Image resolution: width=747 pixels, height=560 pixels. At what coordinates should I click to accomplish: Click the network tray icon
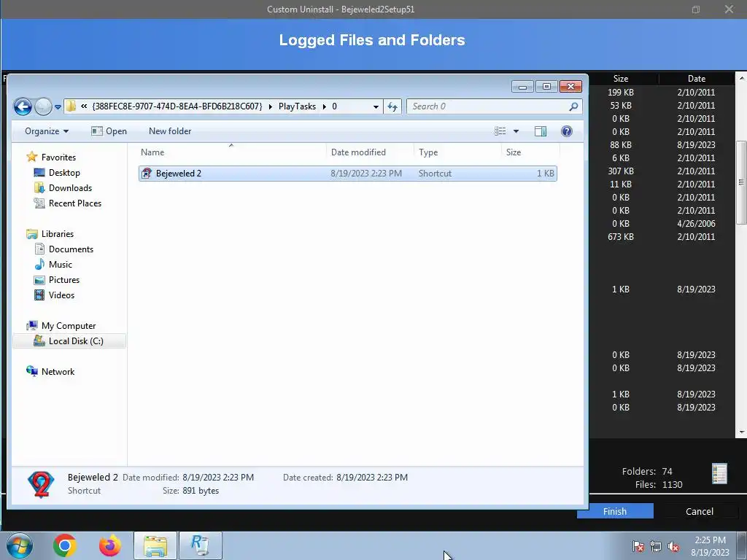[656, 546]
